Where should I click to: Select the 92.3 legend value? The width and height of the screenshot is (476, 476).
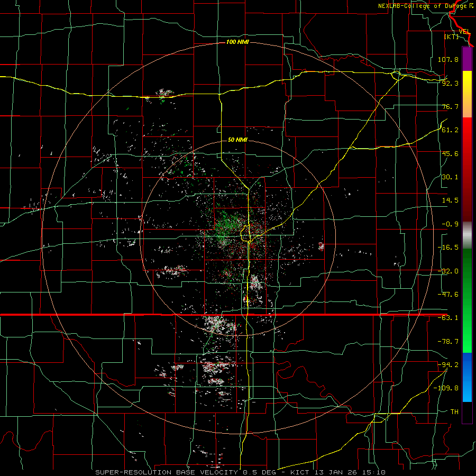pyautogui.click(x=450, y=83)
